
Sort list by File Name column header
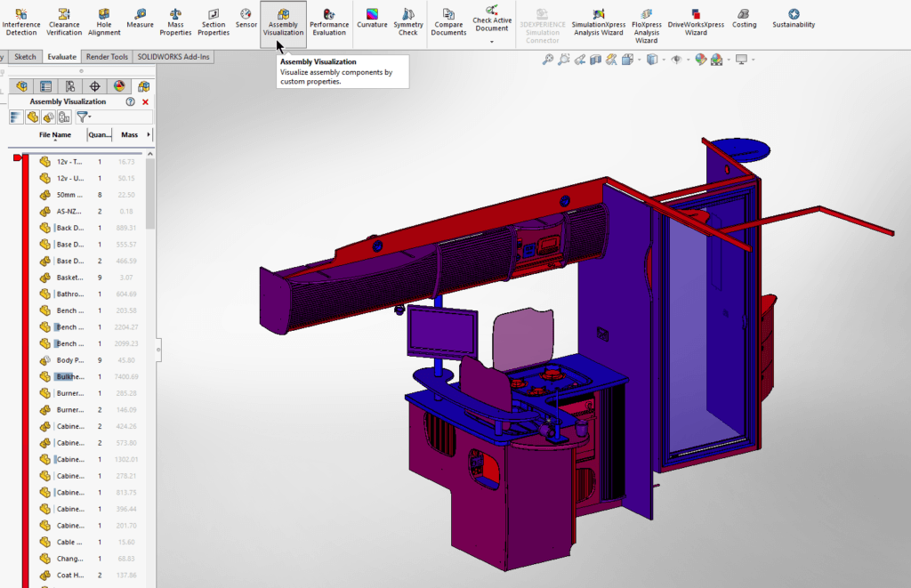coord(55,134)
